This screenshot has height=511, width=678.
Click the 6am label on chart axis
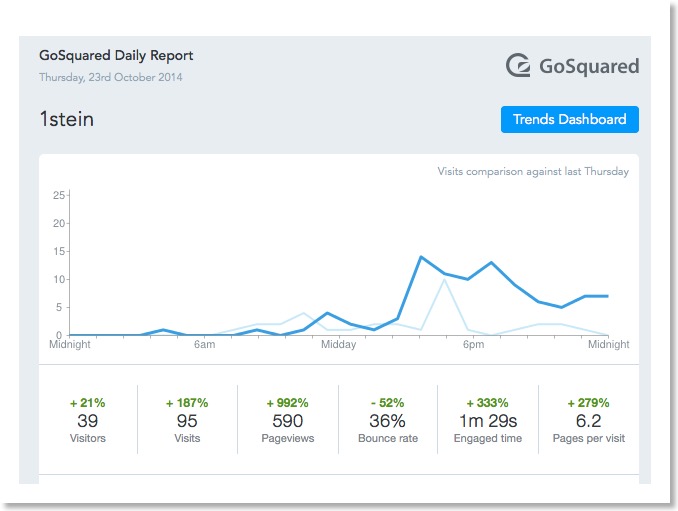point(204,345)
